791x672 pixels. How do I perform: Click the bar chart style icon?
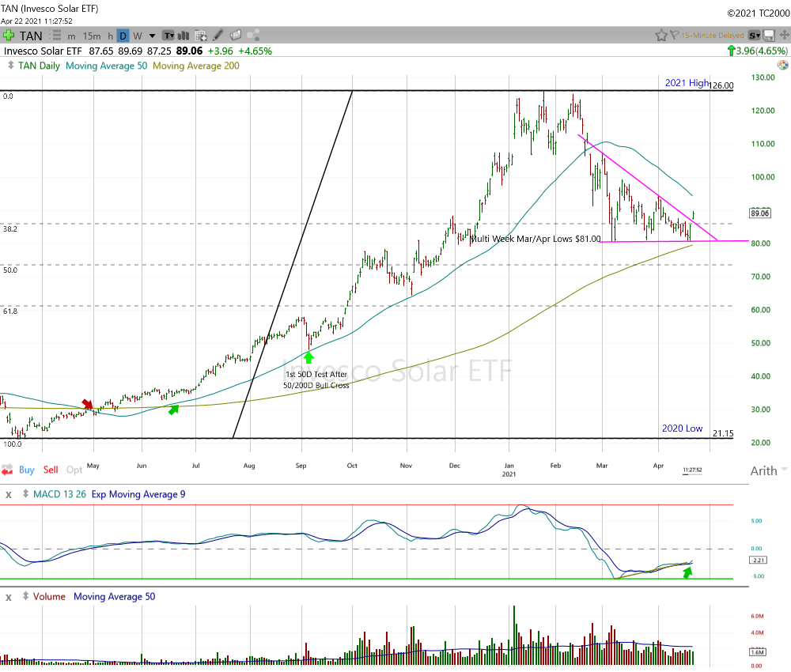pos(184,36)
